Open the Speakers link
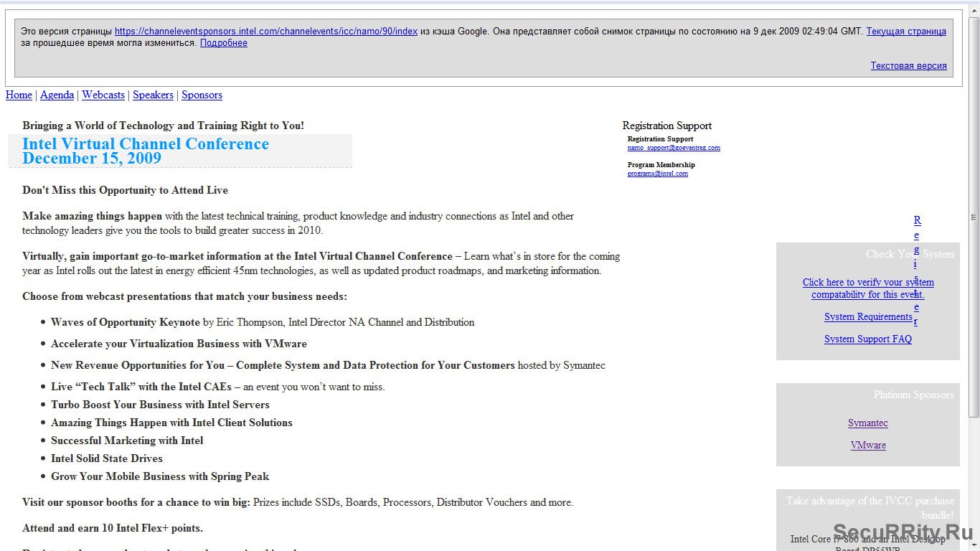Image resolution: width=980 pixels, height=551 pixels. tap(153, 95)
